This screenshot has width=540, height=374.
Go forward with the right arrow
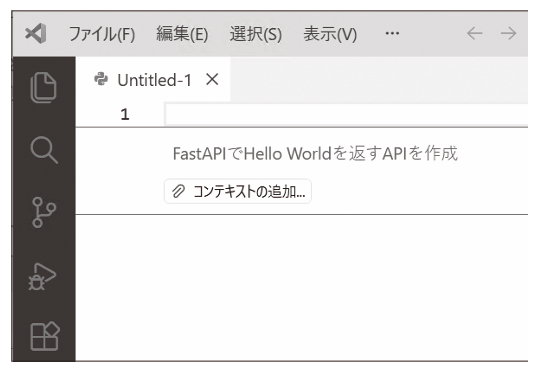click(x=508, y=33)
